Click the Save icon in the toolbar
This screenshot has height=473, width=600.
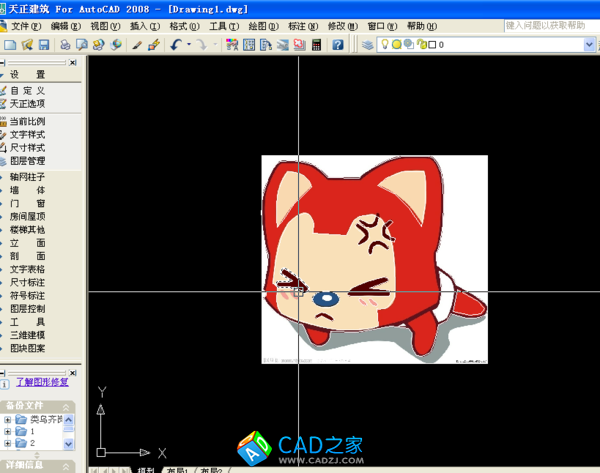[x=43, y=45]
